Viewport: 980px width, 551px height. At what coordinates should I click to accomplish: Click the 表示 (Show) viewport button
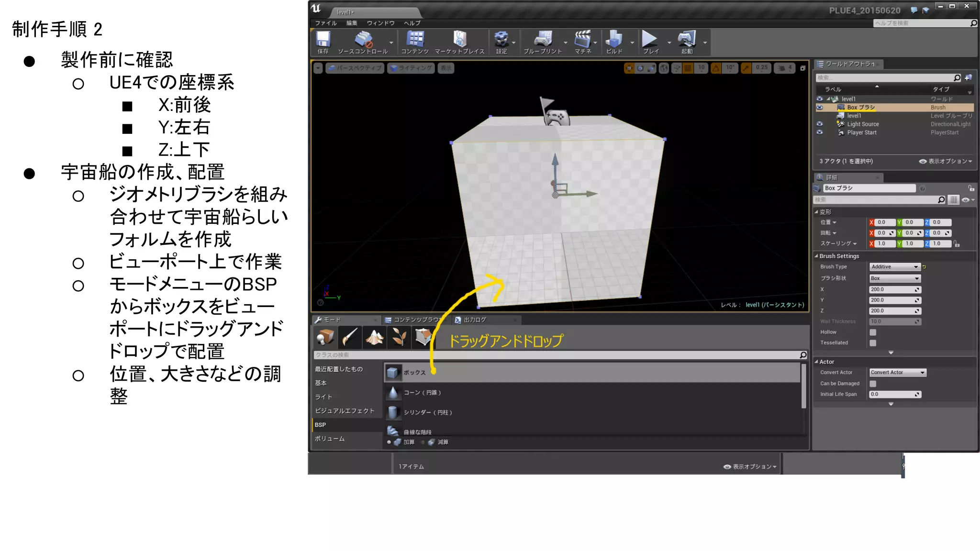[x=446, y=68]
